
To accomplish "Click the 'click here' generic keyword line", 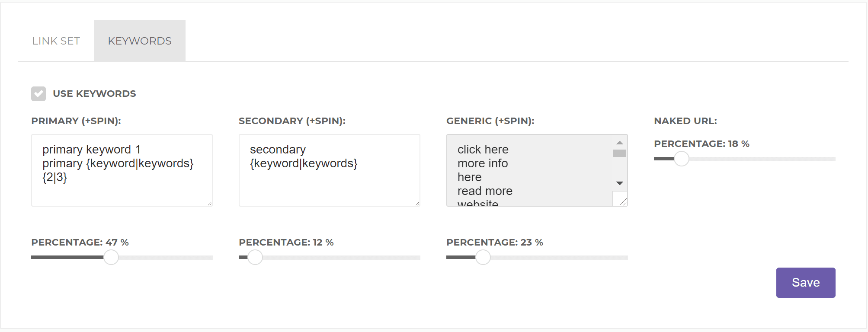I will pyautogui.click(x=483, y=150).
